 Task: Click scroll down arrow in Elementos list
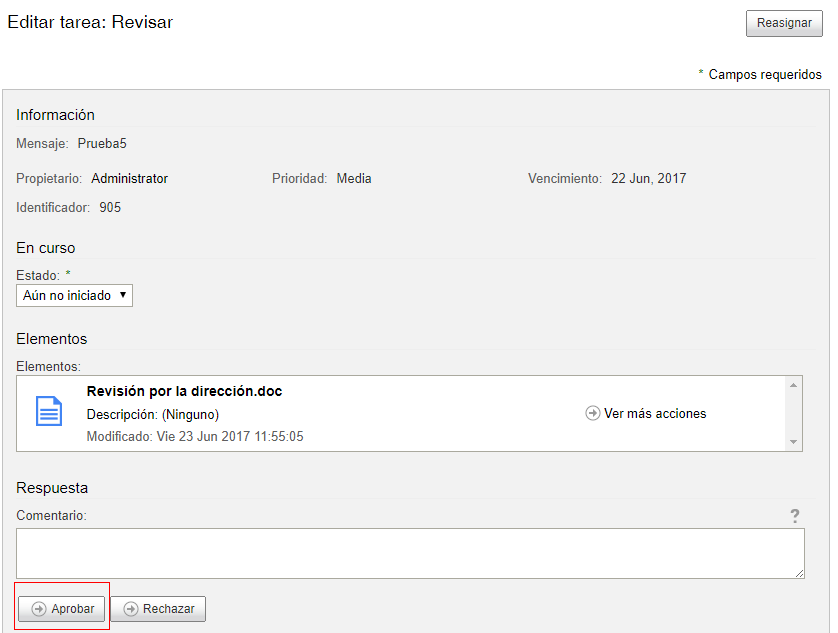coord(793,442)
